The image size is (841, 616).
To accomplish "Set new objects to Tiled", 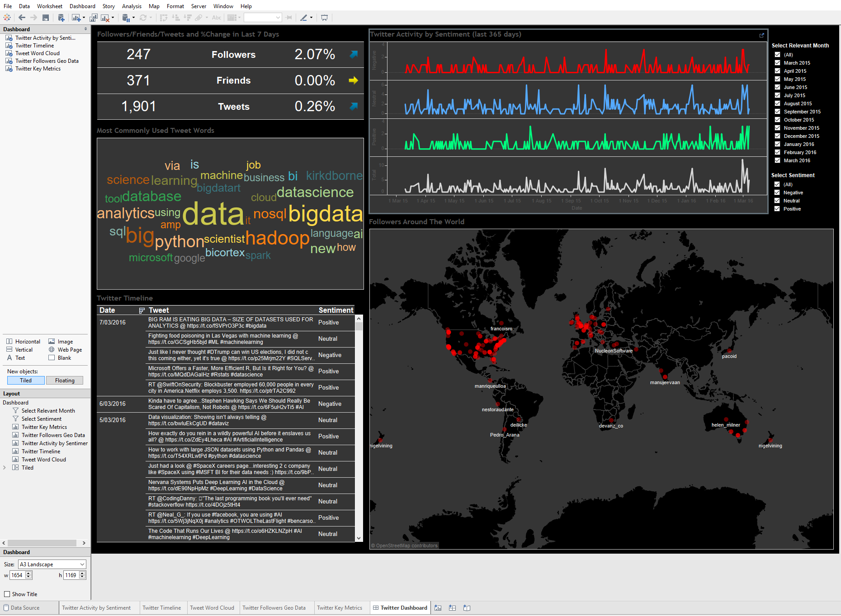I will [26, 381].
